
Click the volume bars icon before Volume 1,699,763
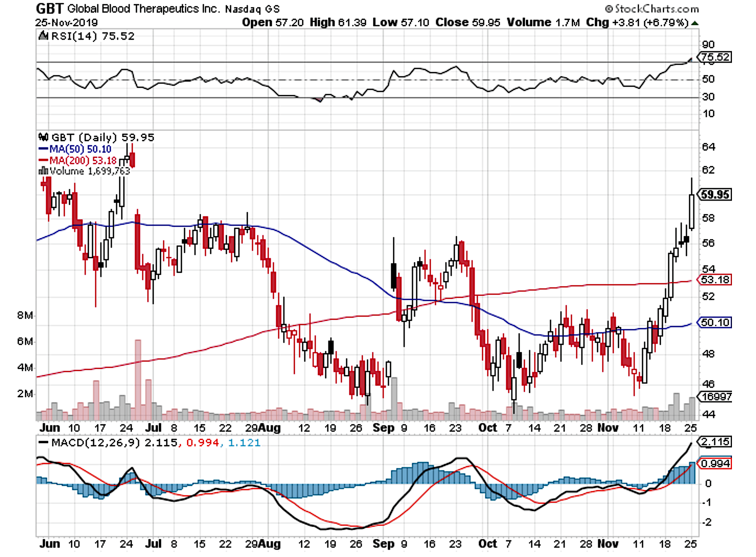(x=44, y=171)
